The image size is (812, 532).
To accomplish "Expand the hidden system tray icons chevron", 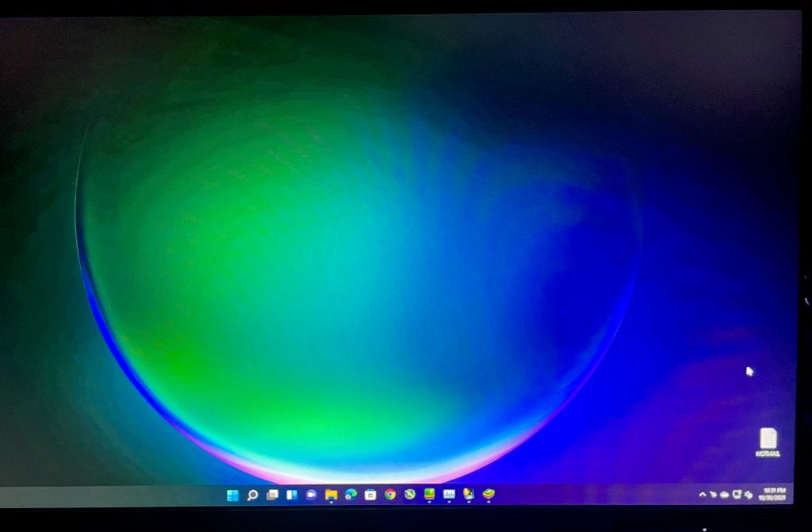I will pyautogui.click(x=702, y=495).
